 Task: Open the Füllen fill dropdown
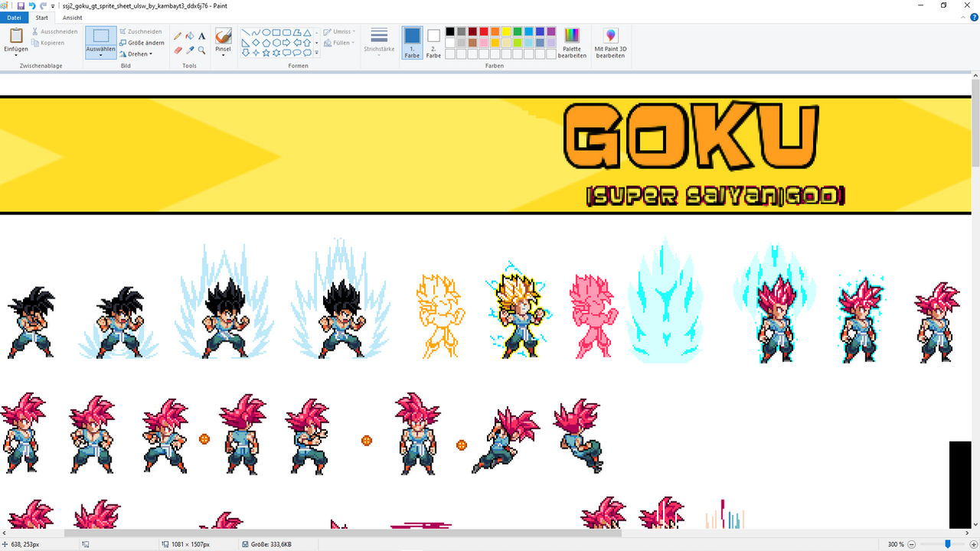pos(339,43)
